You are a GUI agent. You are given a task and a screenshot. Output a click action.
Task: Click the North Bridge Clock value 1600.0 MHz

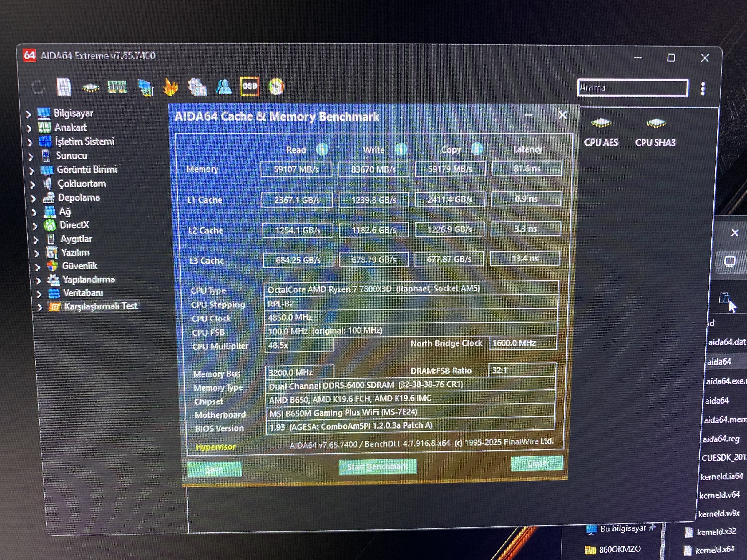(x=522, y=343)
